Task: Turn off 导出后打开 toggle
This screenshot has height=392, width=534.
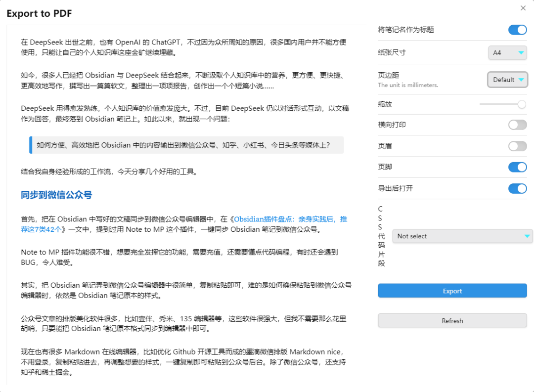Action: (x=517, y=188)
